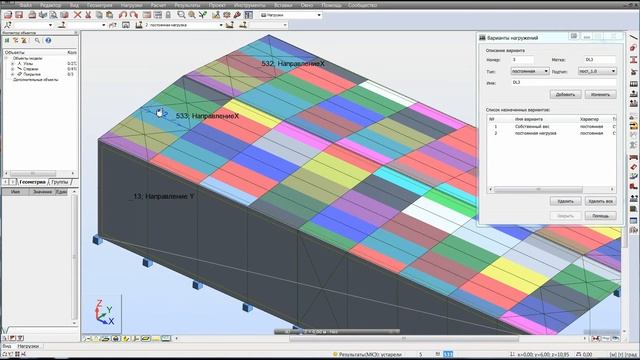Viewport: 640px width, 360px height.
Task: Select the Геометрия tab in inspector
Action: pyautogui.click(x=32, y=182)
